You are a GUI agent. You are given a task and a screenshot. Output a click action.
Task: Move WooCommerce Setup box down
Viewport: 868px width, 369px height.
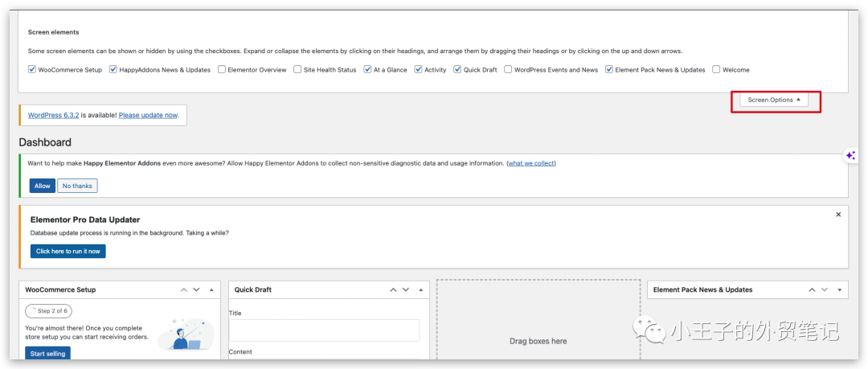[x=197, y=289]
